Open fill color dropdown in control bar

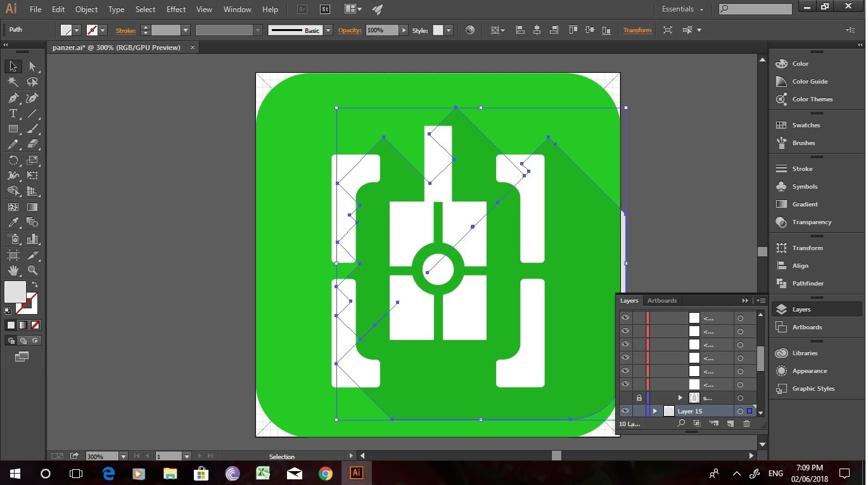[77, 30]
